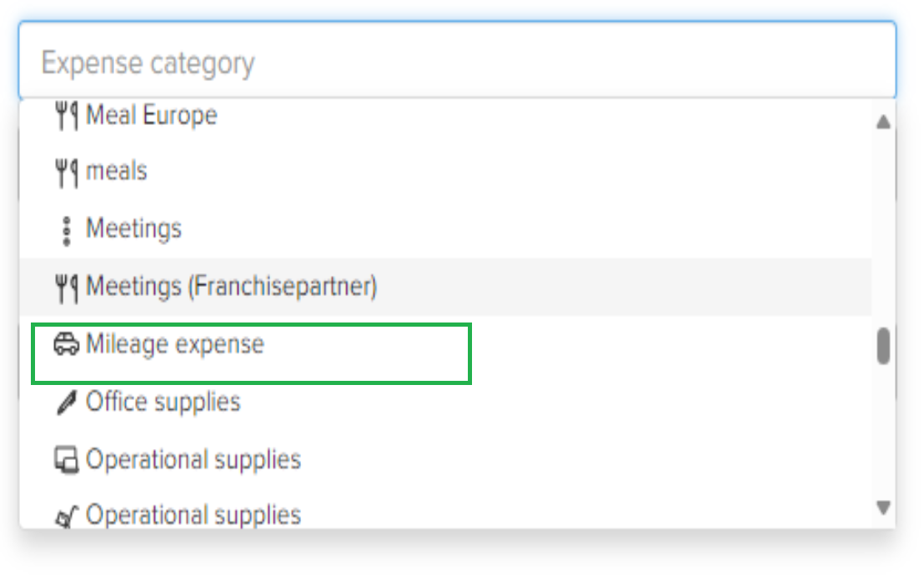Viewport: 924px width, 575px height.
Task: Click the monitor icon beside Operational supplies
Action: (66, 460)
